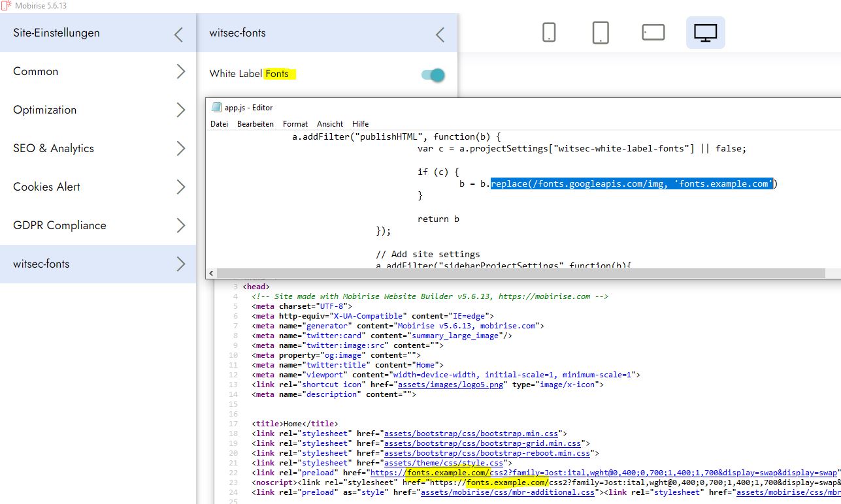
Task: Open GDPR Compliance settings
Action: [98, 226]
